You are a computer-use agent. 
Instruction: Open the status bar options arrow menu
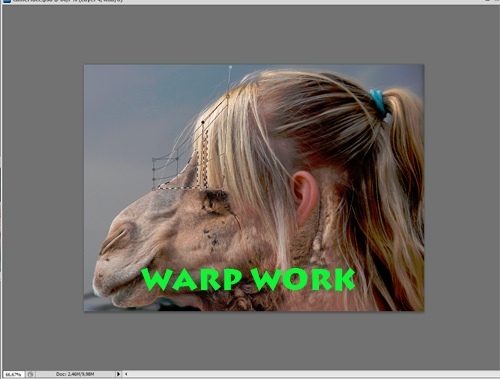118,374
